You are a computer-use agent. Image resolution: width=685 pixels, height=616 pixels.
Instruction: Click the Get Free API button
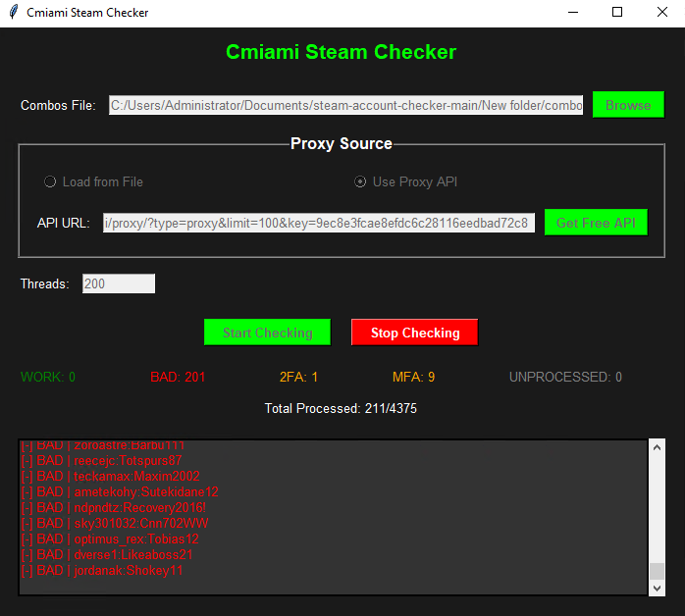point(596,223)
